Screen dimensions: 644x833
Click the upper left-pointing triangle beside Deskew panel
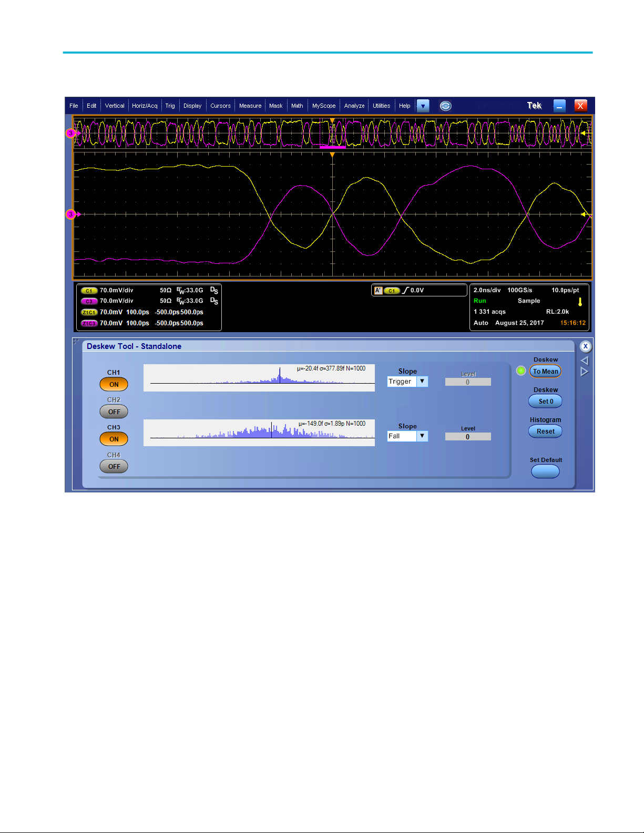coord(585,361)
